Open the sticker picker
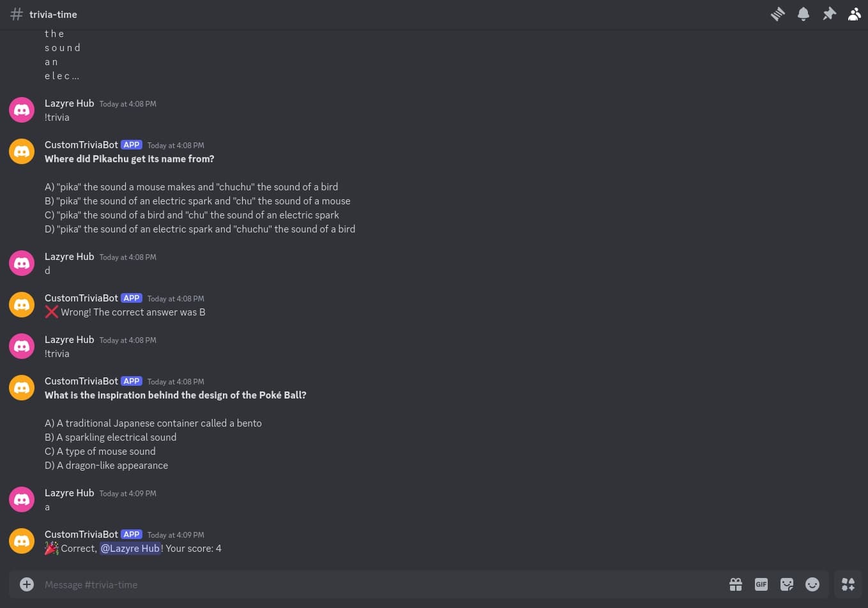The image size is (868, 608). [787, 584]
